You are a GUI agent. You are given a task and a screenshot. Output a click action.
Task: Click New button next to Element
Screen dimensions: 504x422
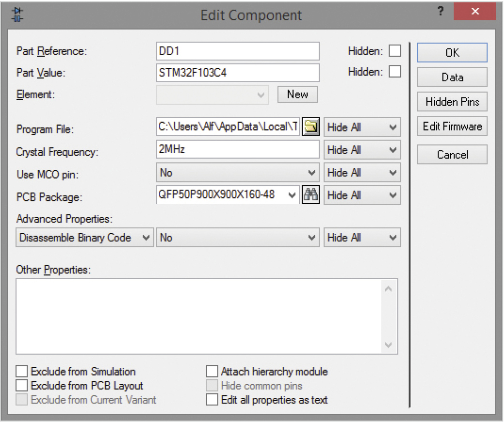[x=298, y=94]
